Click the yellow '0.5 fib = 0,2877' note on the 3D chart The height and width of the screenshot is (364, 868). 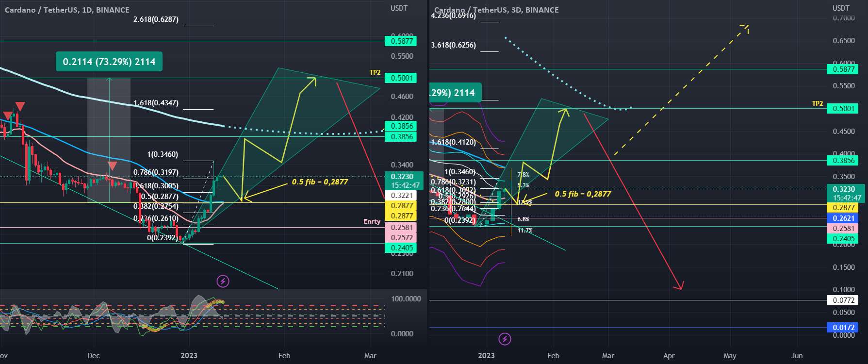(x=583, y=194)
